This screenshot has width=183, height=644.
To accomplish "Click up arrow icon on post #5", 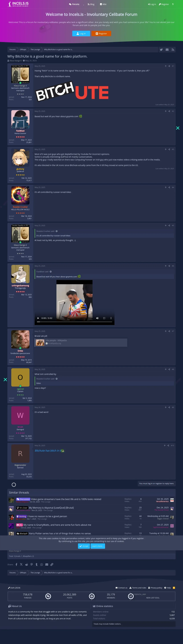I will (166, 225).
